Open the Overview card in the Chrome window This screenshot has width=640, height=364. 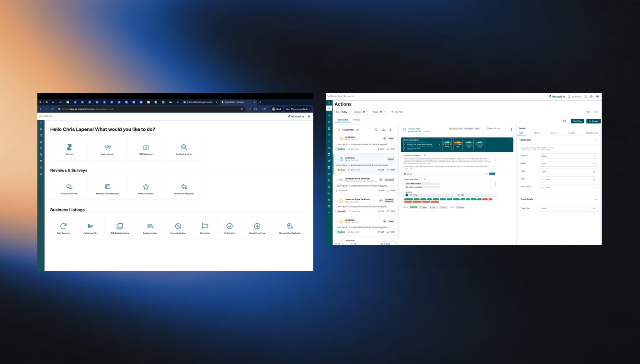tap(69, 149)
